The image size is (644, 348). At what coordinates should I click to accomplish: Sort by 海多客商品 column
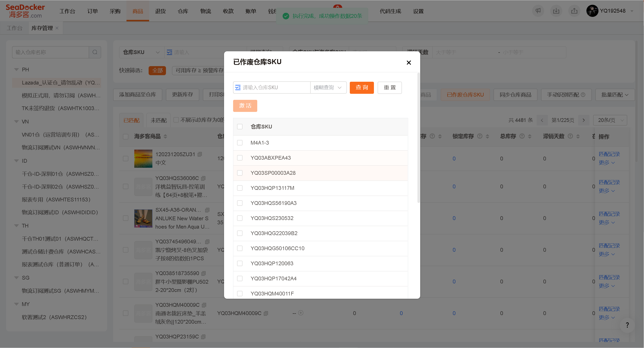[165, 137]
